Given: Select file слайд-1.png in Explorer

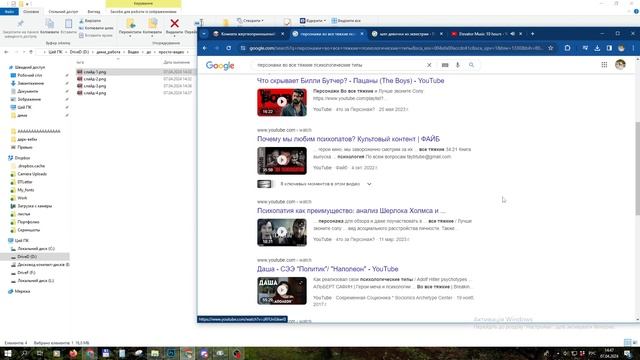Looking at the screenshot, I should point(95,72).
